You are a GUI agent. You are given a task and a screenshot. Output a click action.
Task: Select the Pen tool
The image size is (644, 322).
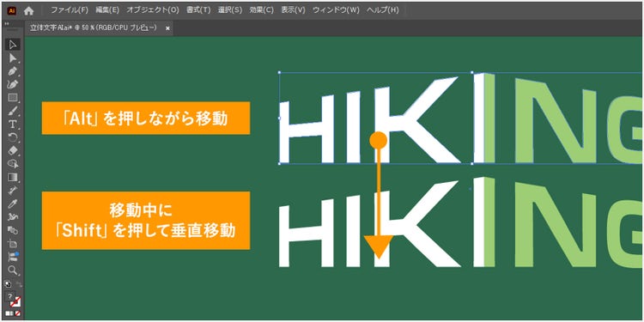(x=13, y=70)
